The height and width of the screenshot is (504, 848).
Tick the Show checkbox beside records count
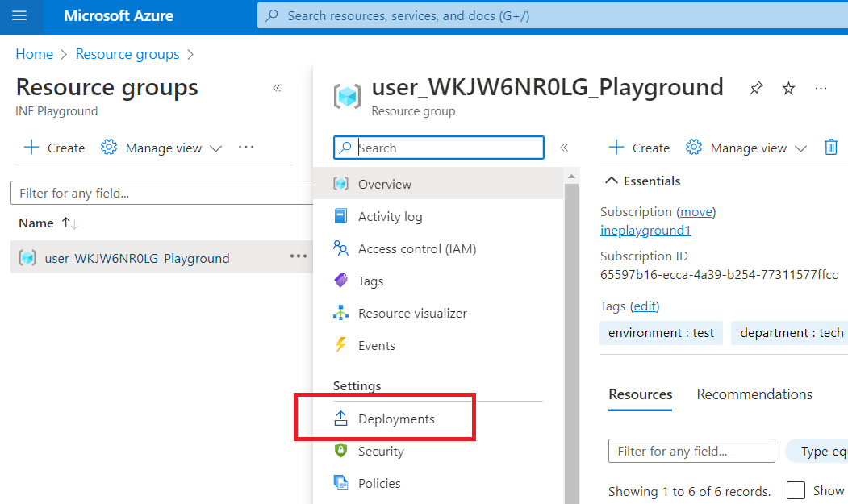click(796, 490)
